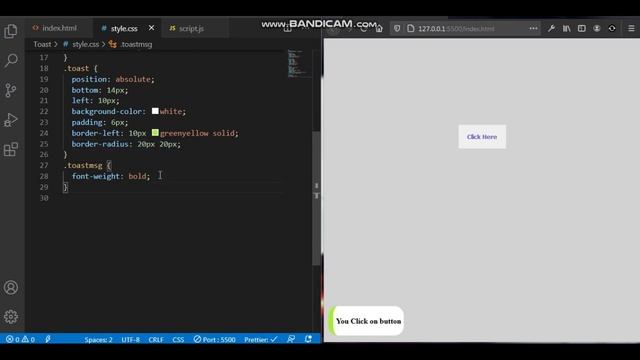This screenshot has height=360, width=640.
Task: Toggle the browser sidebar icon
Action: click(x=582, y=29)
